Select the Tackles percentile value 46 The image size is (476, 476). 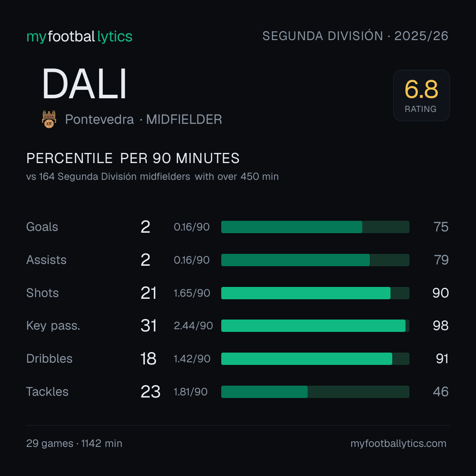pos(441,392)
